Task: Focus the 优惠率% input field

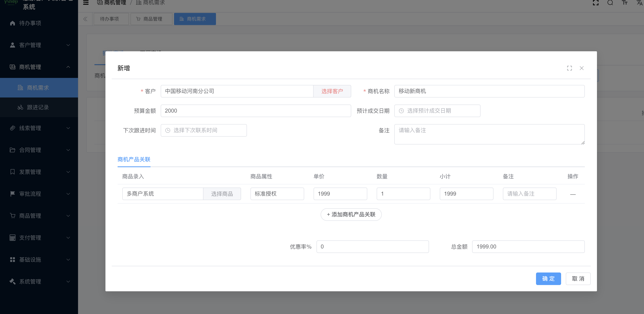Action: point(372,246)
